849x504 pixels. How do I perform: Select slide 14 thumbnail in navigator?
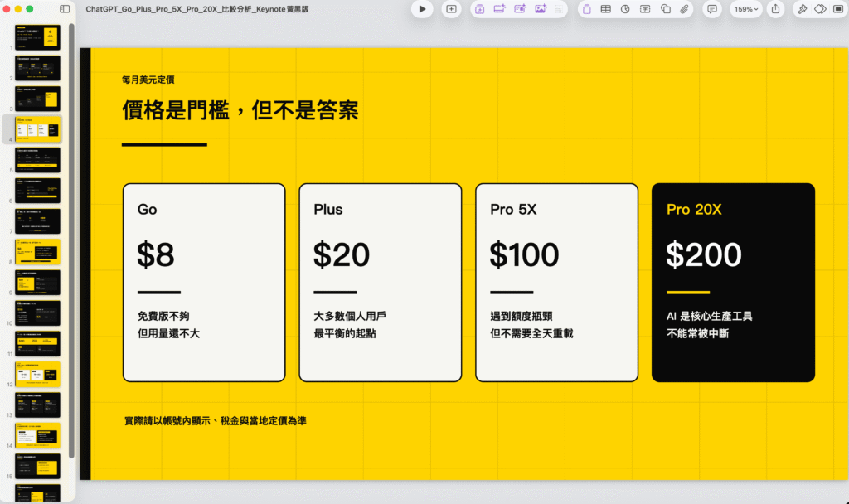pos(37,435)
